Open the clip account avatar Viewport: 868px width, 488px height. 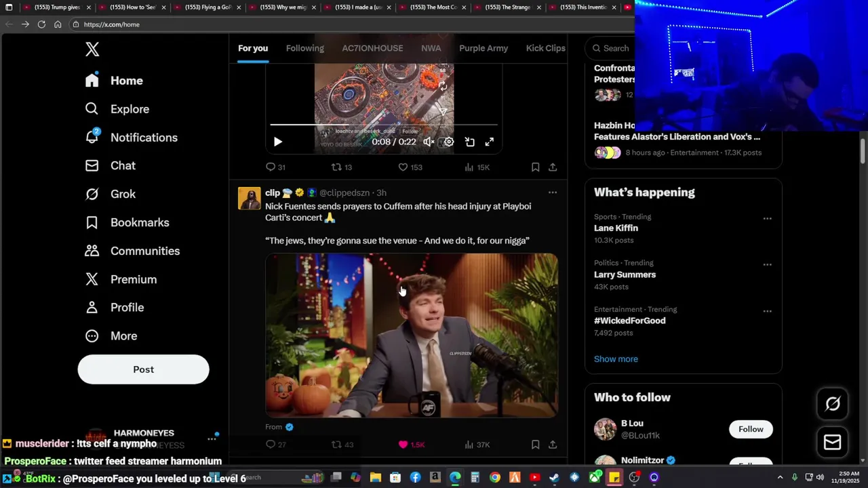tap(250, 199)
